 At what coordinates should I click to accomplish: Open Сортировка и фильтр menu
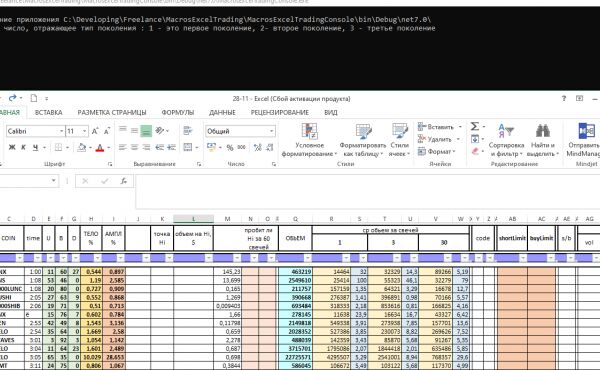(x=506, y=140)
